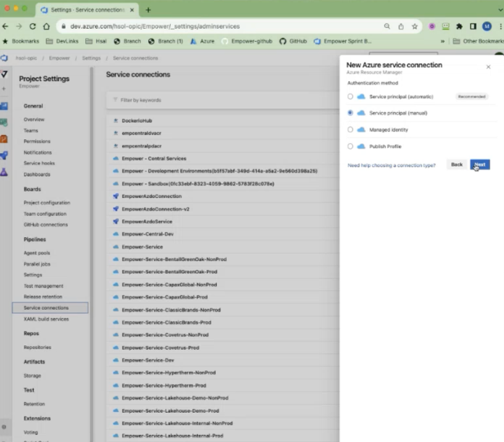Go to browser home page
This screenshot has width=504, height=442.
pos(46,27)
